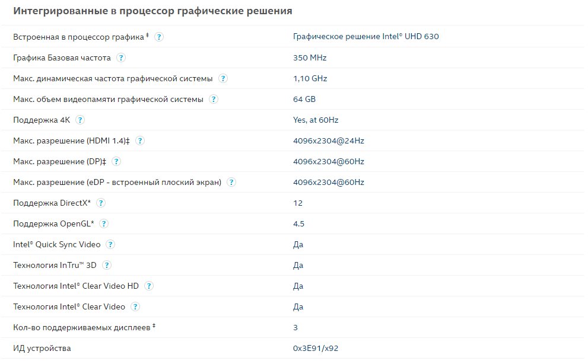Click the Поддержка 4K help icon
The image size is (588, 364).
(80, 120)
